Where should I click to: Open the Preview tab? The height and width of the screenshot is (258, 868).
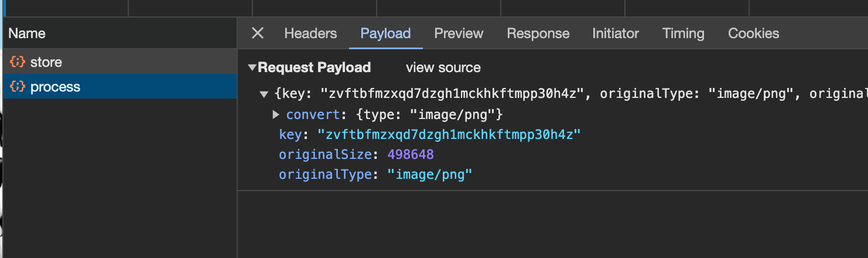tap(459, 33)
